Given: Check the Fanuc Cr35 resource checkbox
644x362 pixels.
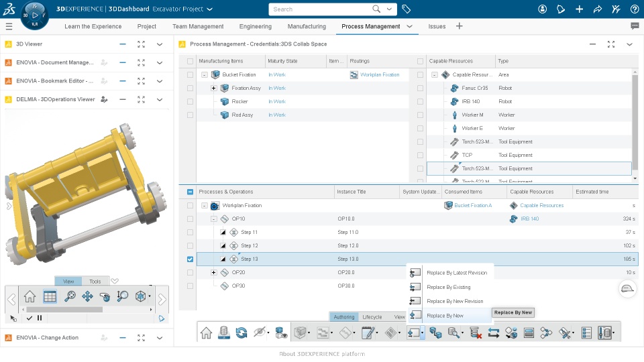Looking at the screenshot, I should point(420,88).
